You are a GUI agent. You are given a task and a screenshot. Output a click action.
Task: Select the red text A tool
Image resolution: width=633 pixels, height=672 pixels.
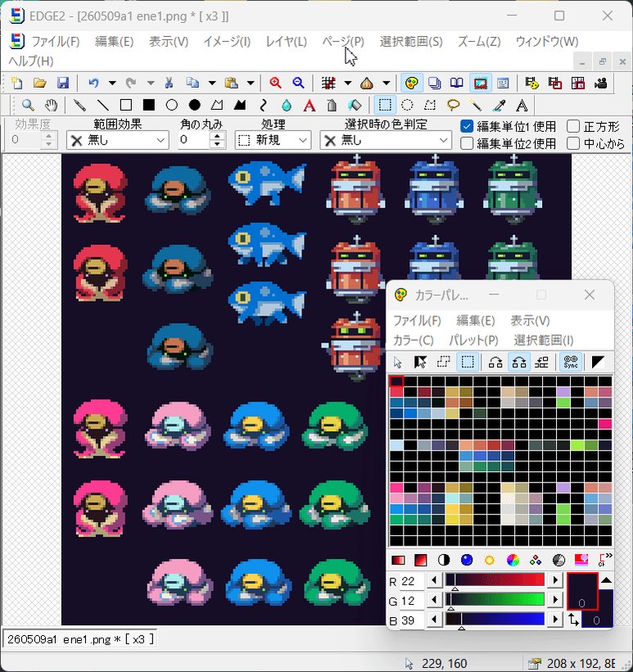coord(310,105)
